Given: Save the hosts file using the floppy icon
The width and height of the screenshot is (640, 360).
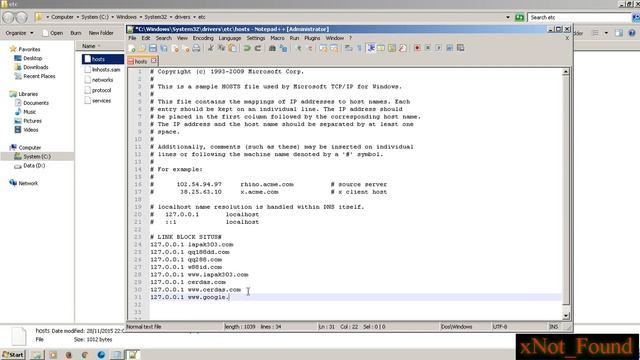Looking at the screenshot, I should [153, 48].
